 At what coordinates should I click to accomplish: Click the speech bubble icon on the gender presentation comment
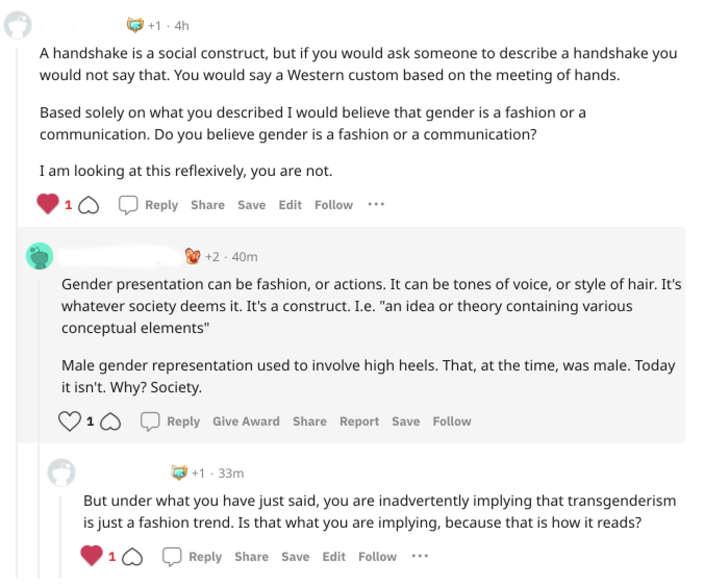pos(150,421)
